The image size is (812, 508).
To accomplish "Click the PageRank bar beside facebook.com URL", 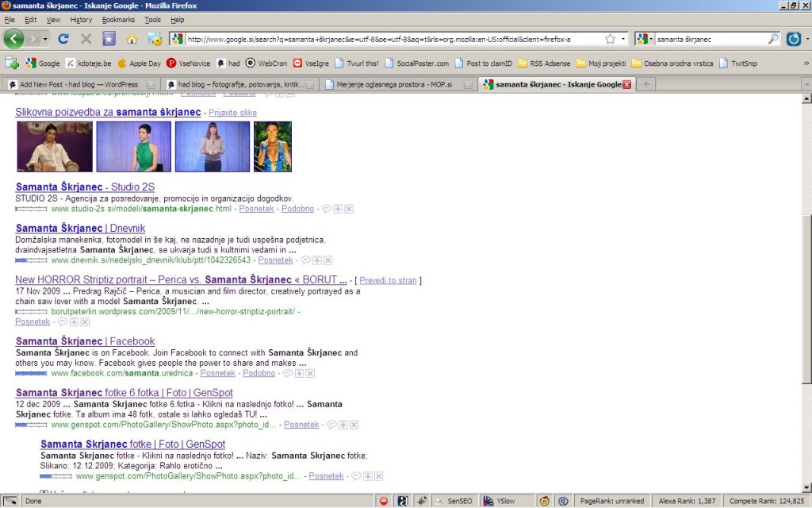I will (31, 373).
